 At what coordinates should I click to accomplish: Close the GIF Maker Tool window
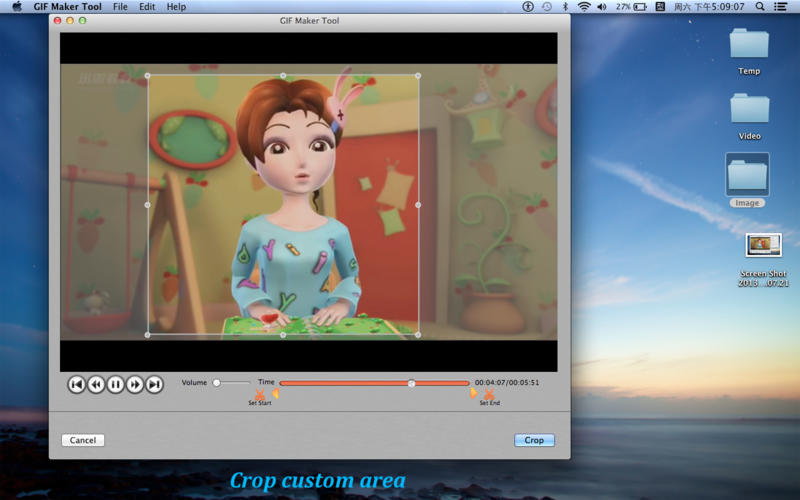pos(58,20)
